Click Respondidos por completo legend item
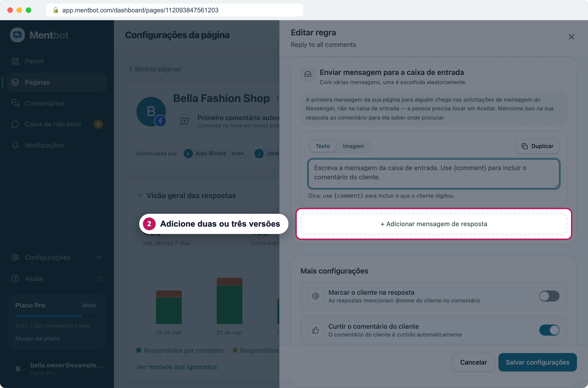The image size is (588, 388). 180,350
